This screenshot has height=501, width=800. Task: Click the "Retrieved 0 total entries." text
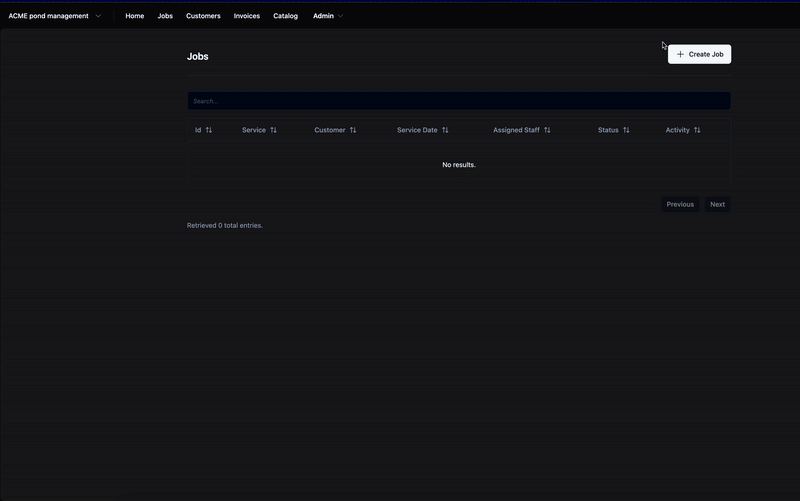[224, 226]
